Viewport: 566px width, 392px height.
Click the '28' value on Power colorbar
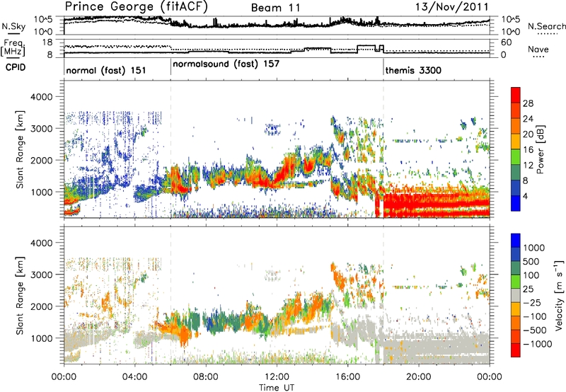click(x=528, y=103)
